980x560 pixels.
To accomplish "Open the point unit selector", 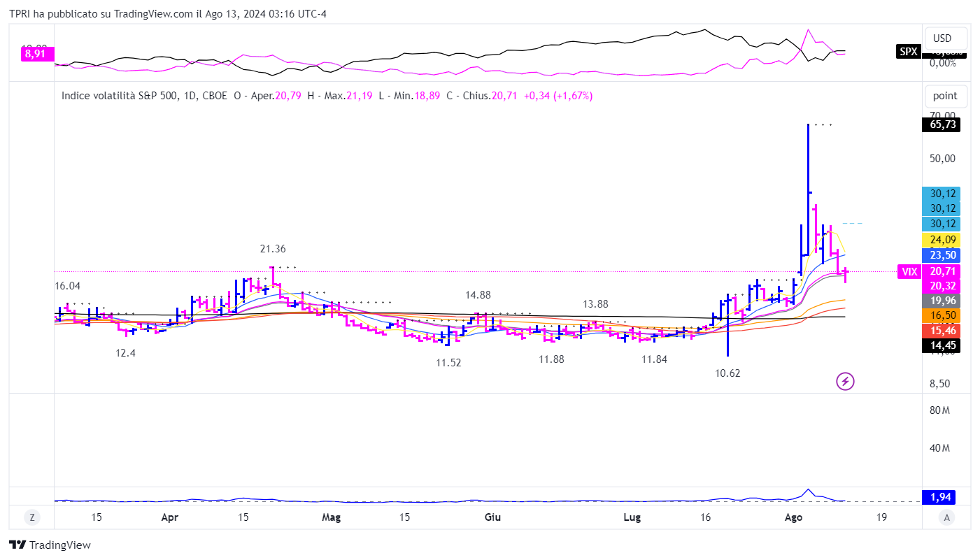I will (946, 96).
